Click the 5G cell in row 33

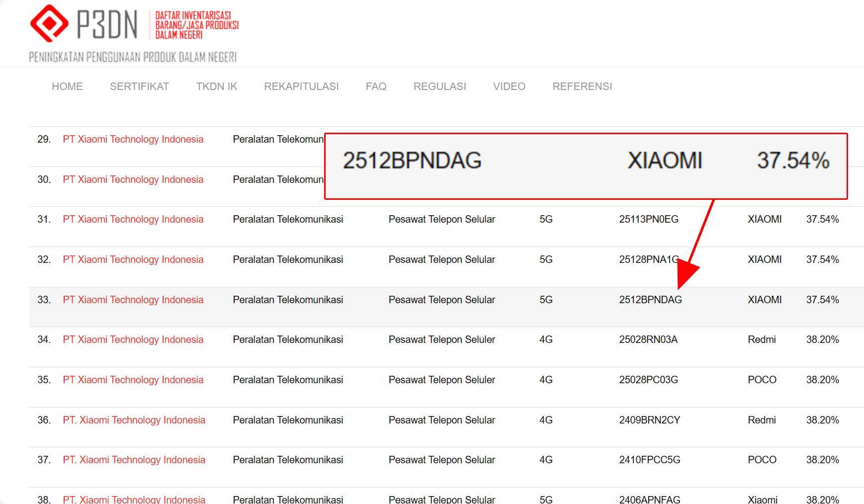tap(546, 300)
